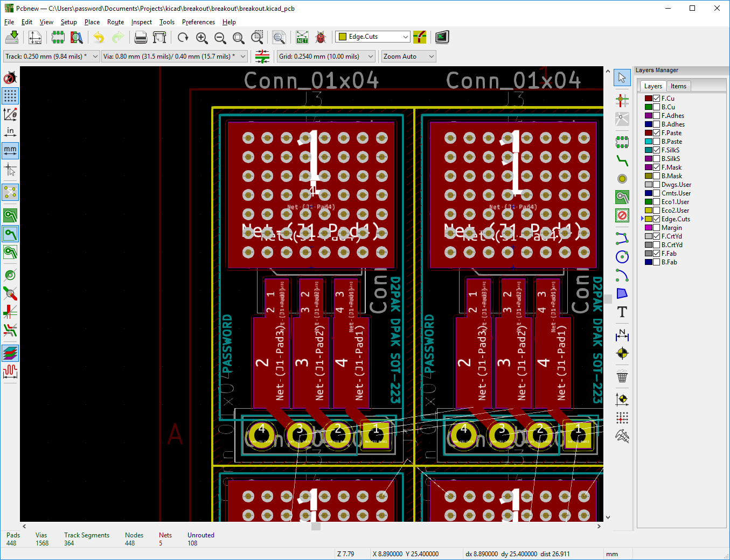
Task: Open the footprint editor icon
Action: click(x=58, y=37)
